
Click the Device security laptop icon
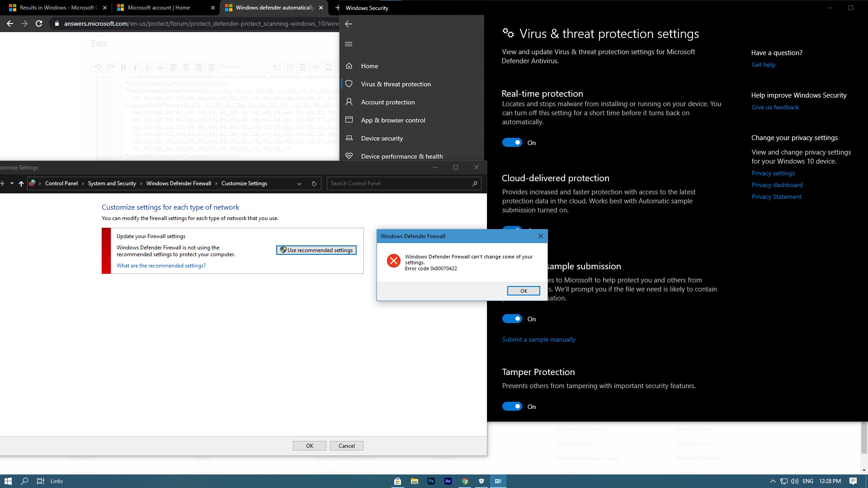(349, 138)
